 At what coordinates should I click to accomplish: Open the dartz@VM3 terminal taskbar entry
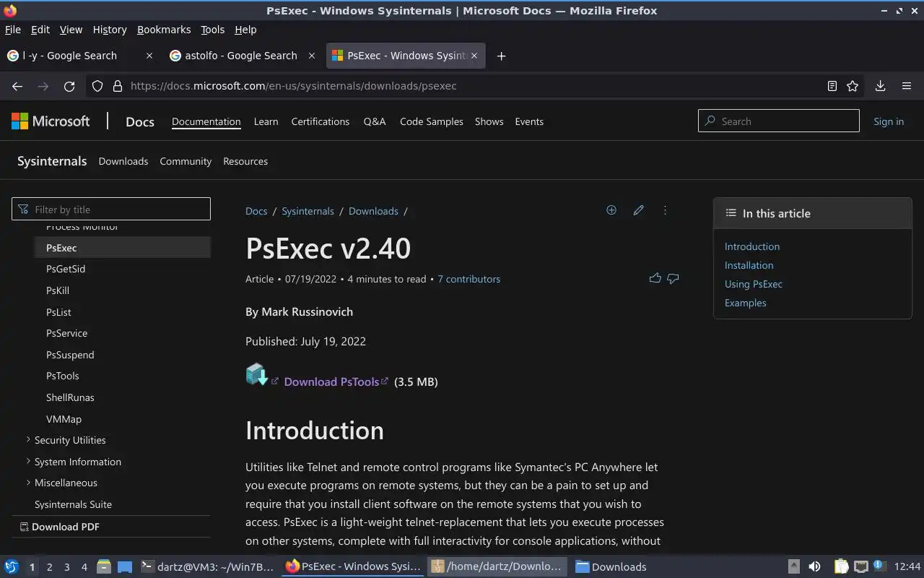click(207, 566)
